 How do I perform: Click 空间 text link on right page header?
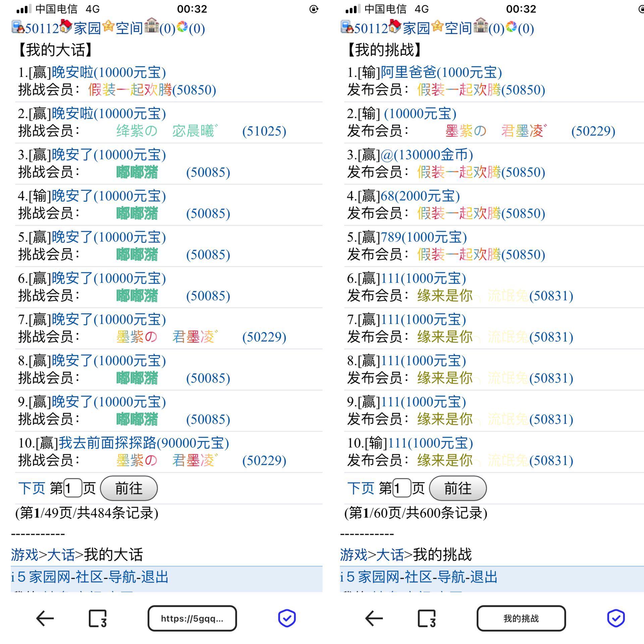coord(459,28)
